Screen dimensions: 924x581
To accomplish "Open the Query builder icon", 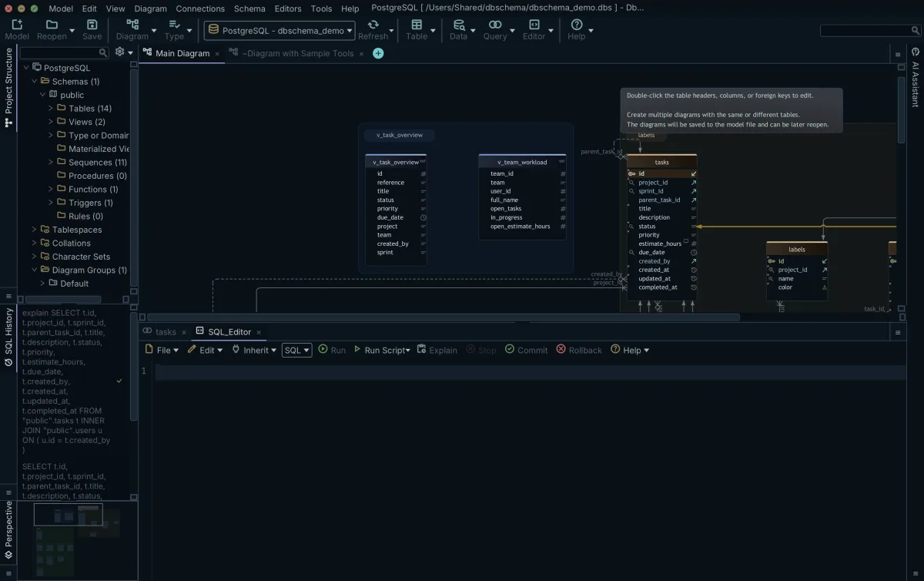I will coord(495,25).
